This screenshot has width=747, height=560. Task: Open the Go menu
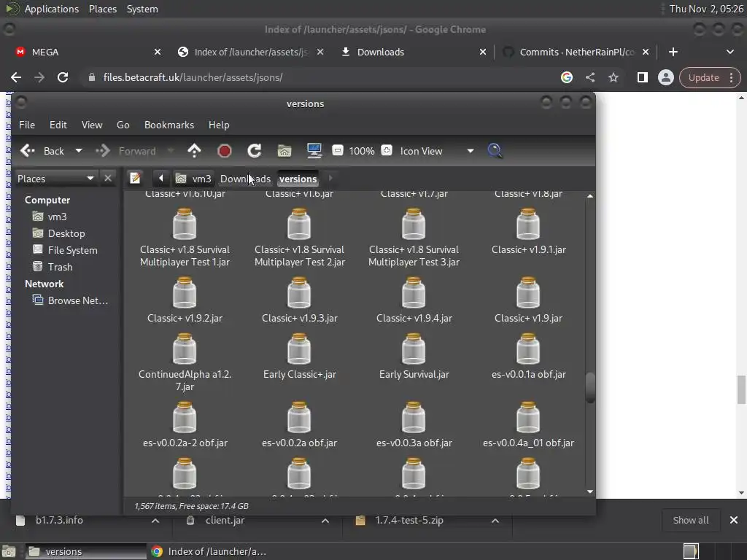pos(123,125)
